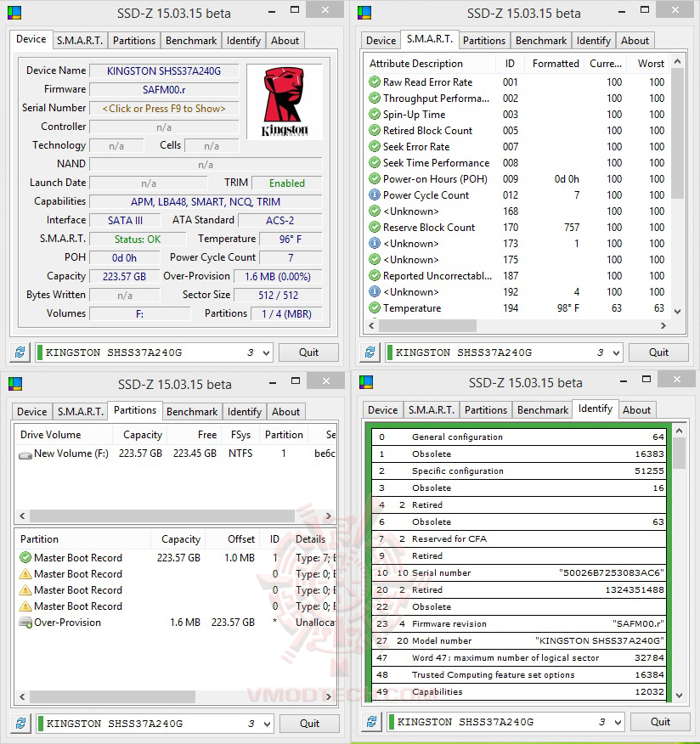
Task: Open drive selector dropdown in Identify window
Action: pos(618,722)
